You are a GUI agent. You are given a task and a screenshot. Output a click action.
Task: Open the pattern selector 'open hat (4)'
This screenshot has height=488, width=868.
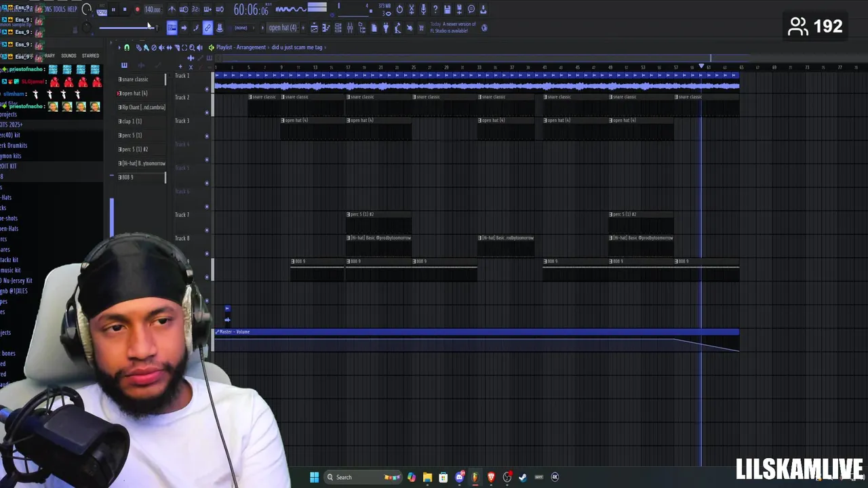[x=283, y=28]
